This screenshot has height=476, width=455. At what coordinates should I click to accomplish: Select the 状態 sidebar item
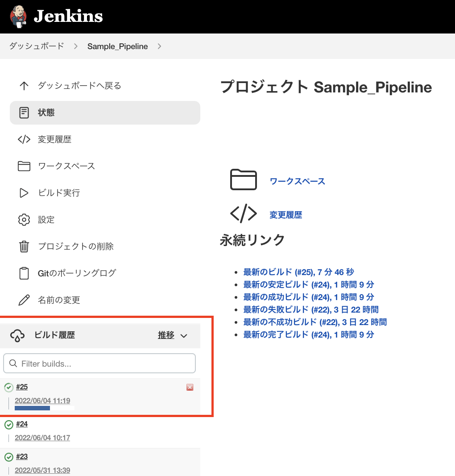(105, 113)
